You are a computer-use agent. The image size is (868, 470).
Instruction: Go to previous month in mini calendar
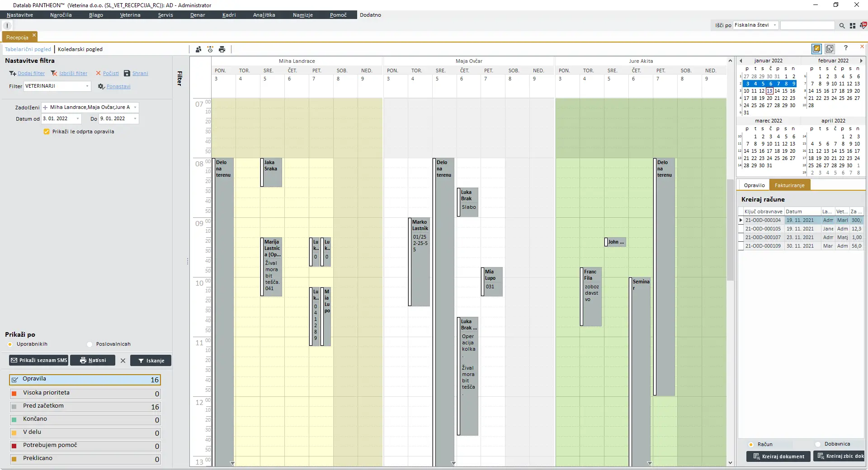pyautogui.click(x=741, y=61)
